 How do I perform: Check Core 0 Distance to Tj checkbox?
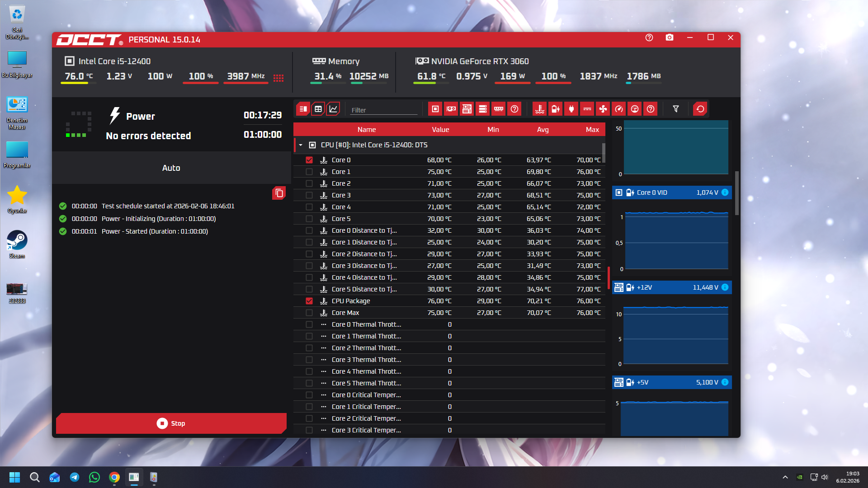(309, 230)
